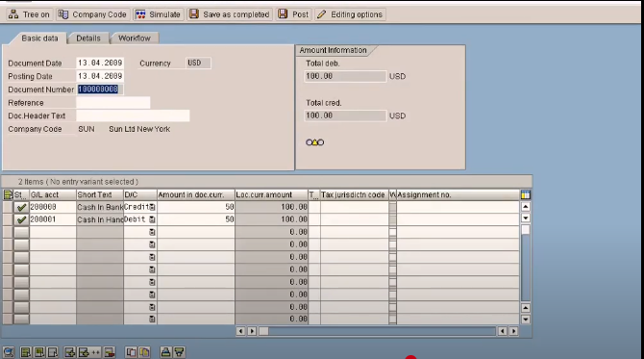This screenshot has width=644, height=359.
Task: Click horizontal scrollbar far-left arrow
Action: pos(240,331)
